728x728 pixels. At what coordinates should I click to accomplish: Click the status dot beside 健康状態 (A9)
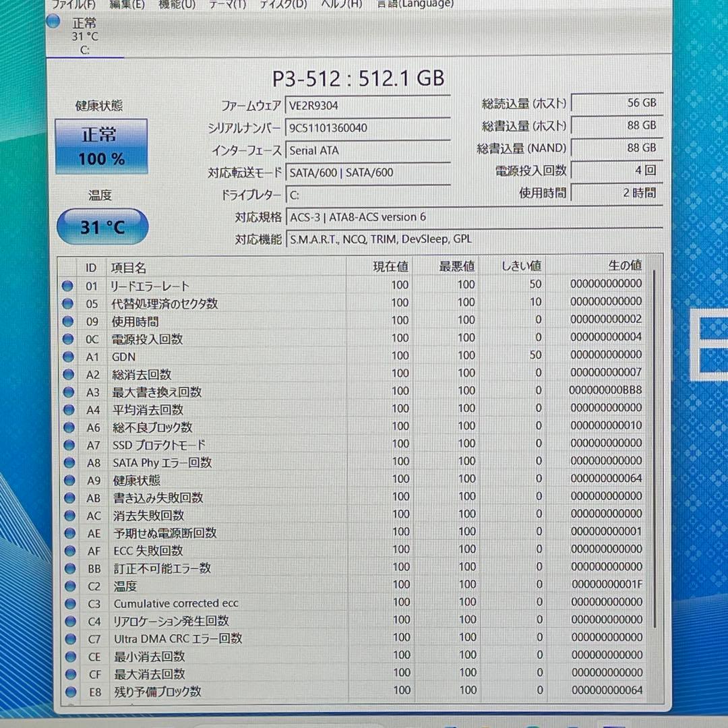pyautogui.click(x=68, y=480)
